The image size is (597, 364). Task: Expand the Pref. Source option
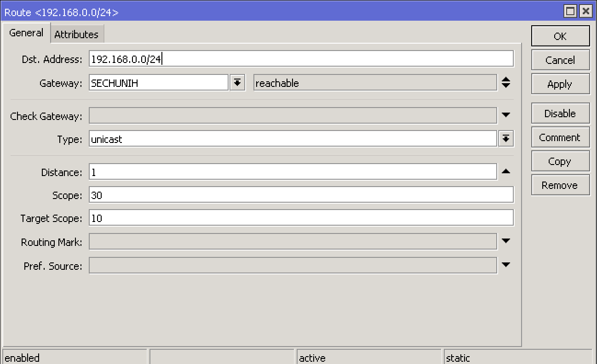(x=506, y=265)
